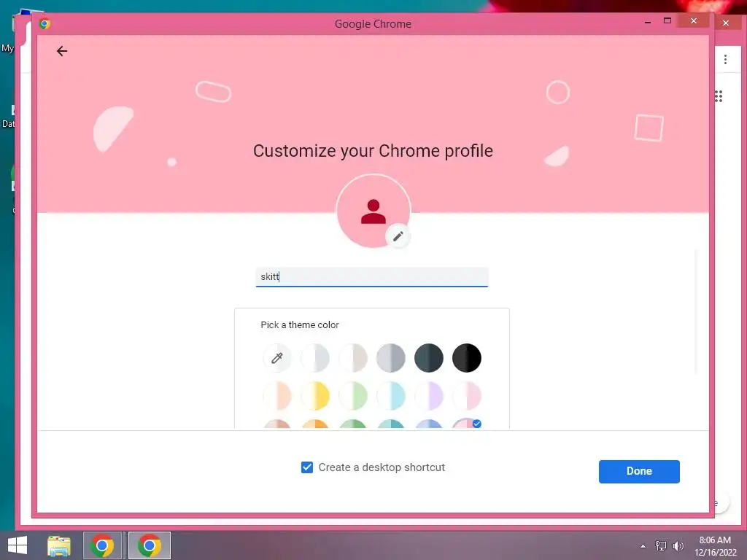Click the Chrome logo in the title bar
Image resolution: width=747 pixels, height=560 pixels.
coord(44,23)
